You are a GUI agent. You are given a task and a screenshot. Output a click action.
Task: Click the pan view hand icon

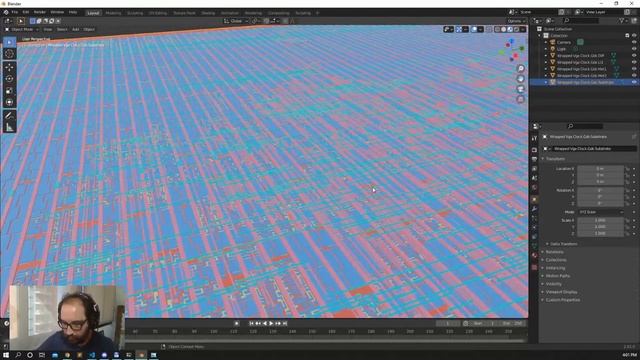520,79
